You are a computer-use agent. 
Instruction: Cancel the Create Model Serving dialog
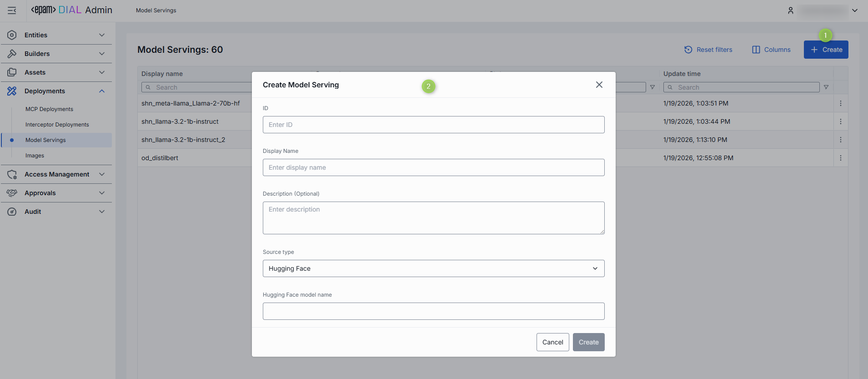tap(552, 342)
